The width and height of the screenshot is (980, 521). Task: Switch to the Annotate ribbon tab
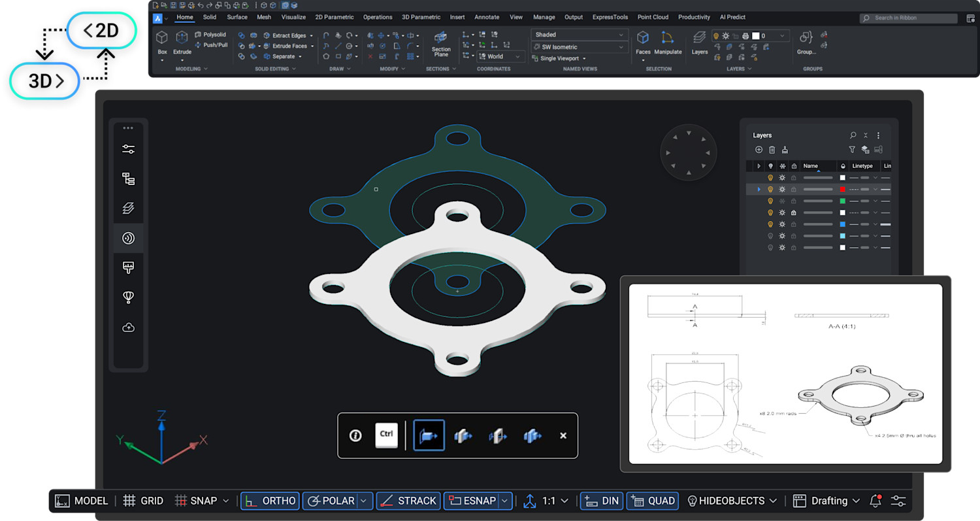tap(487, 17)
